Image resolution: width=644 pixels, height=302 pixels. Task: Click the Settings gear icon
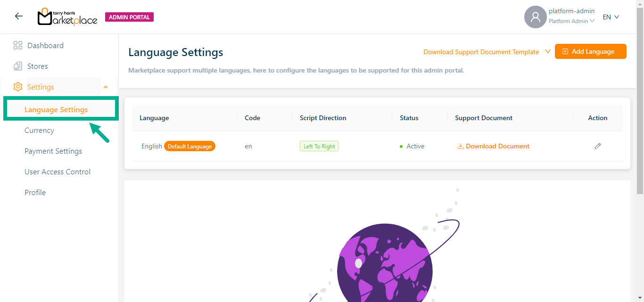coord(18,87)
